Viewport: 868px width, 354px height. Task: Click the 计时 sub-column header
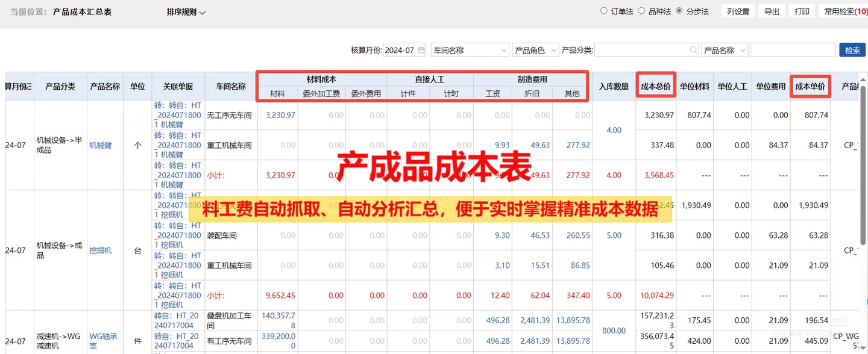[x=451, y=93]
